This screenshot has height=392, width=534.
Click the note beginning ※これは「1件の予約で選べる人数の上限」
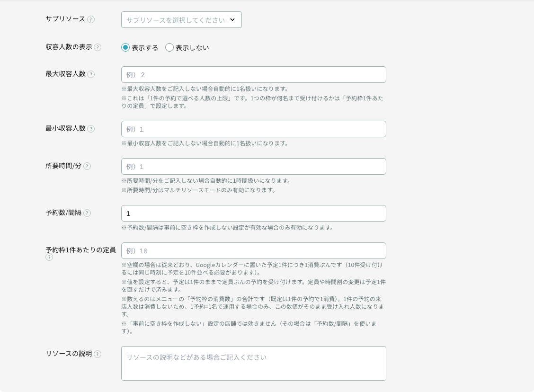[252, 102]
